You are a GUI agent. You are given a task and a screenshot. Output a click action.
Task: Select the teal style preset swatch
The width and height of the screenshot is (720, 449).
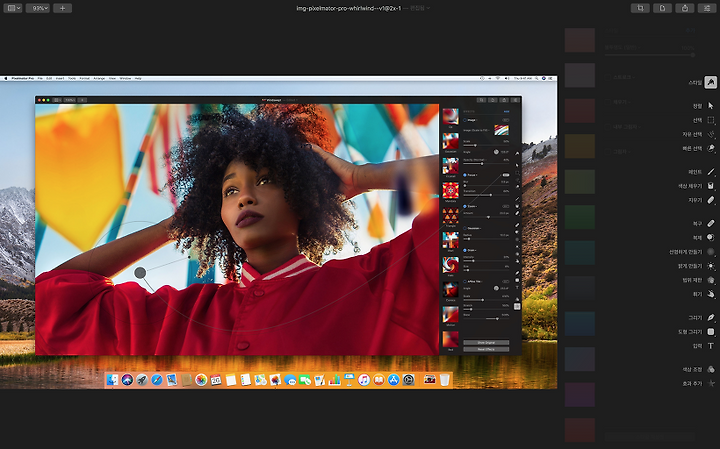tap(579, 253)
